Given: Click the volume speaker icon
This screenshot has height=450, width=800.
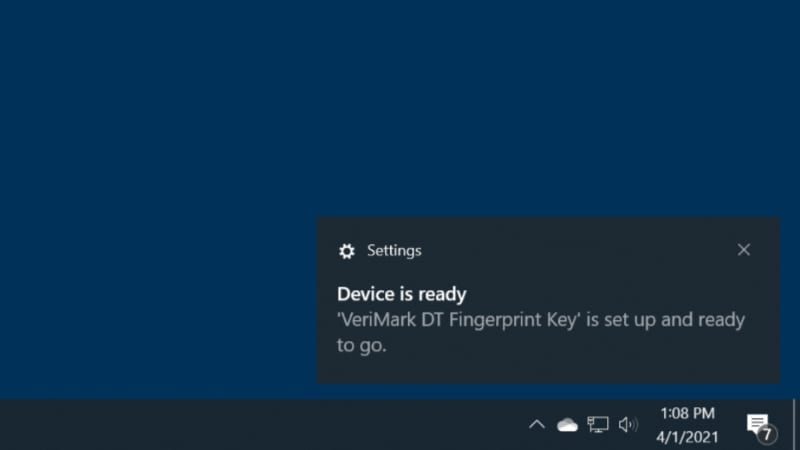Looking at the screenshot, I should pos(628,424).
